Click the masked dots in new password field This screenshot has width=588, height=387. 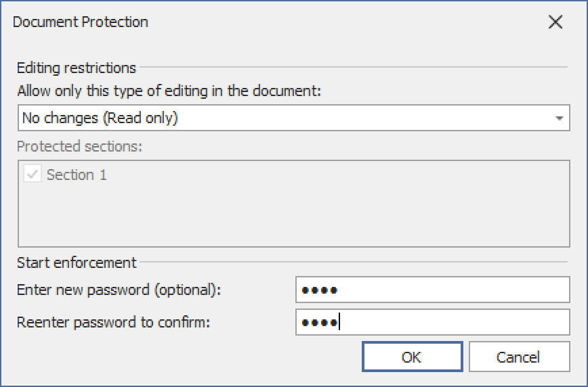coord(320,290)
